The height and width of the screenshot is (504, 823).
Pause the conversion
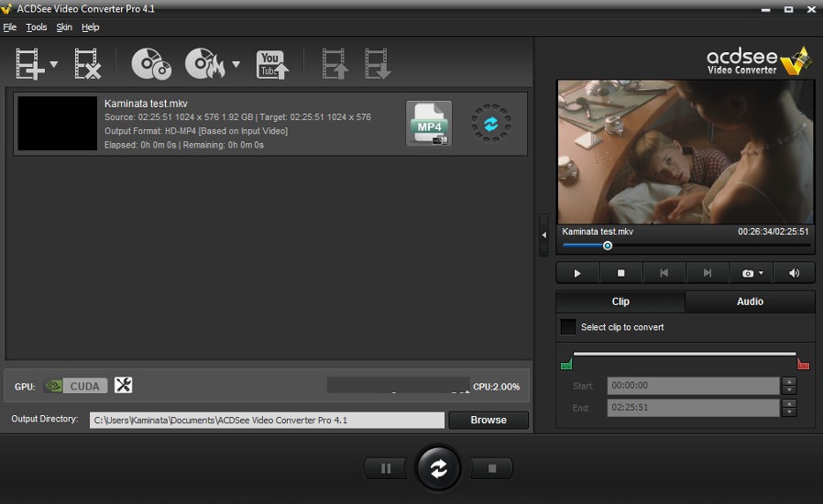coord(386,468)
